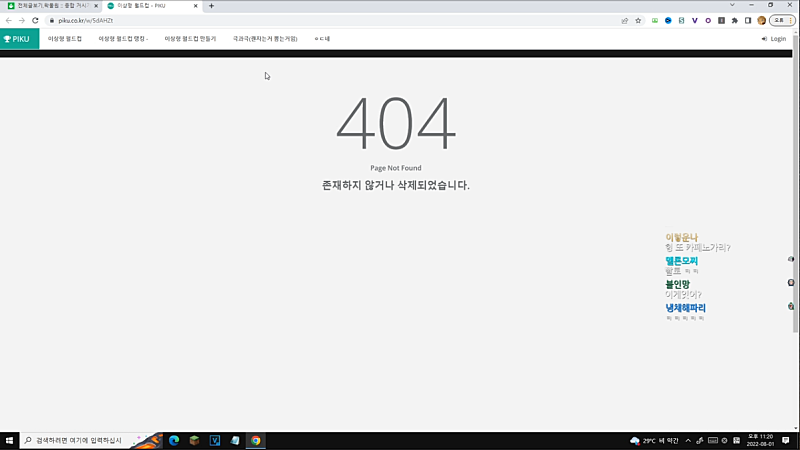Go forward in browser history
Image resolution: width=800 pixels, height=450 pixels.
(x=22, y=20)
